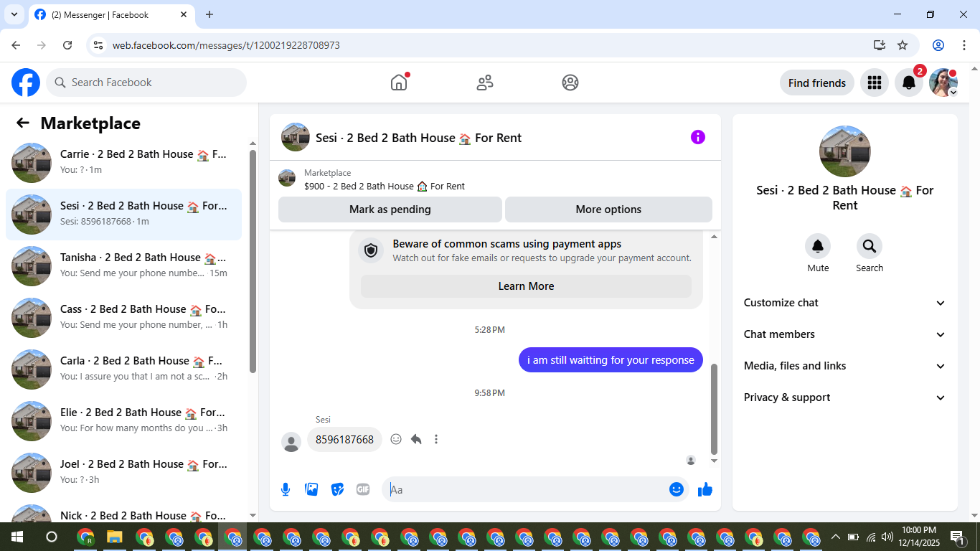Click the message "i am still waitting for your response"

(611, 360)
